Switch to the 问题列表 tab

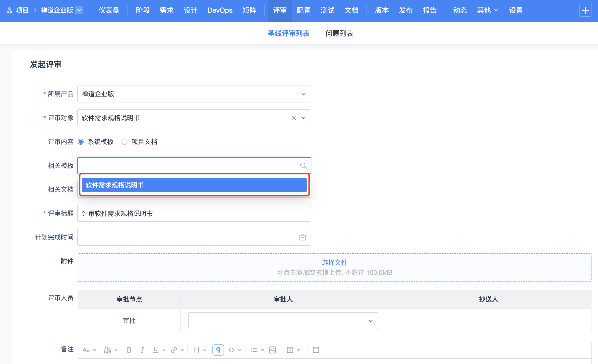339,33
